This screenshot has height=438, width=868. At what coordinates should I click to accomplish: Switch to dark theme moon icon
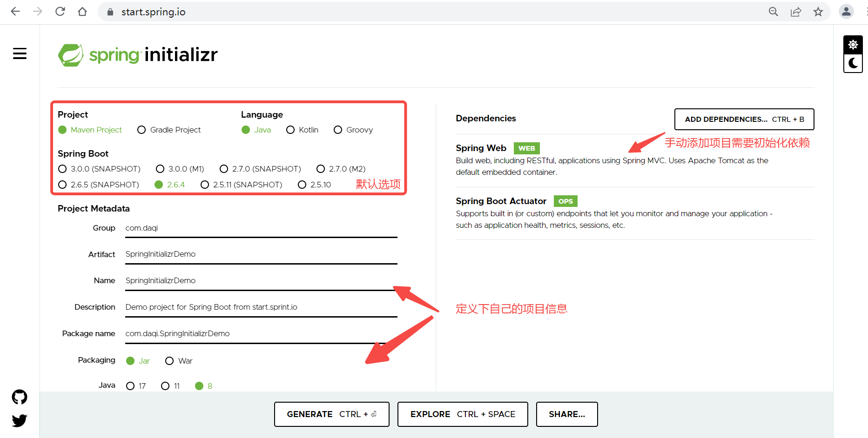pos(853,63)
